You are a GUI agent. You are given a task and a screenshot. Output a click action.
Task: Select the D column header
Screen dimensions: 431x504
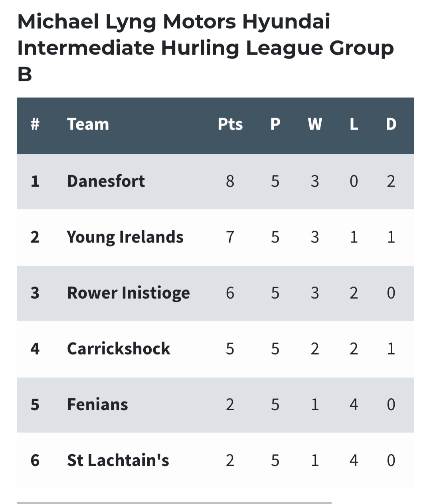point(391,124)
